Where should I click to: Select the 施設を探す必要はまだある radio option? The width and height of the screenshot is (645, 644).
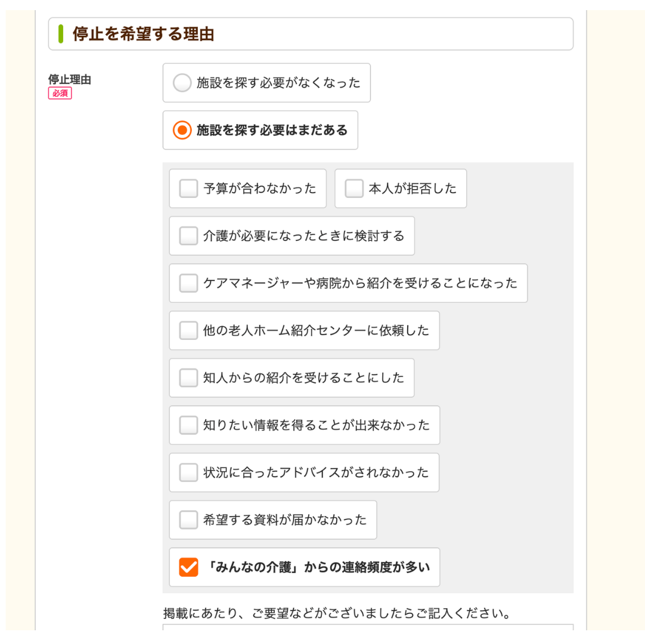pos(182,129)
